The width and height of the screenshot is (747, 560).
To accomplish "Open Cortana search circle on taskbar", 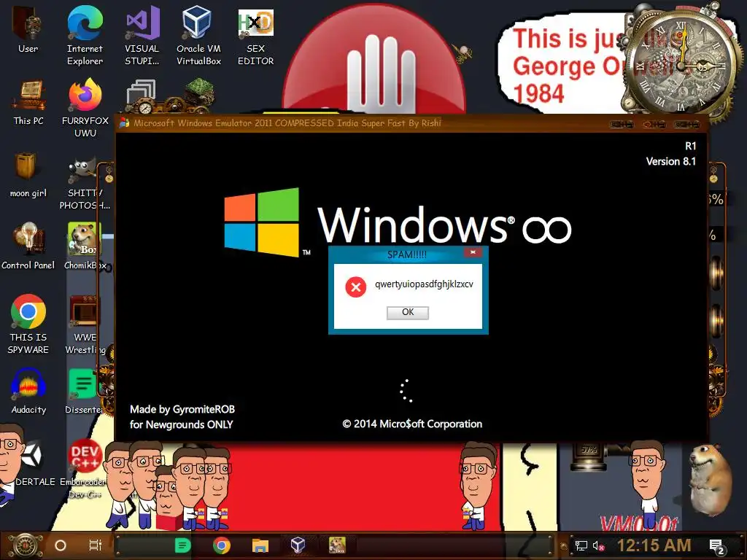I will pyautogui.click(x=60, y=545).
